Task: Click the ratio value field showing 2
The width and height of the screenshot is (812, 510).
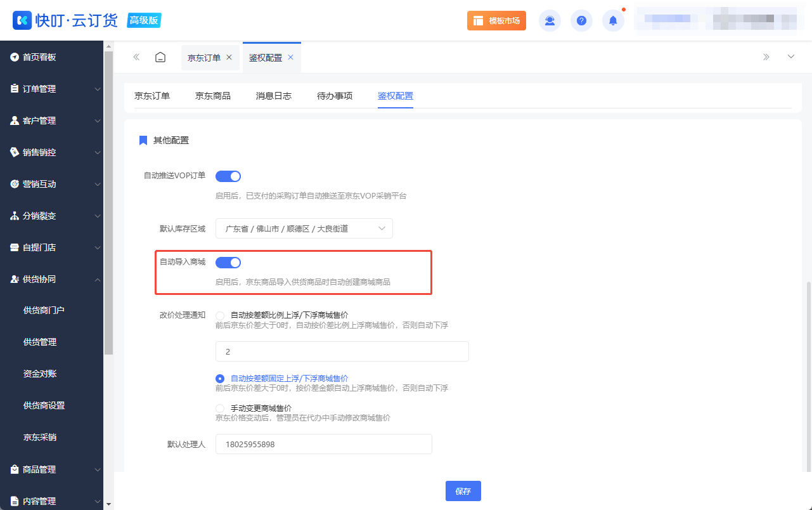Action: [342, 351]
